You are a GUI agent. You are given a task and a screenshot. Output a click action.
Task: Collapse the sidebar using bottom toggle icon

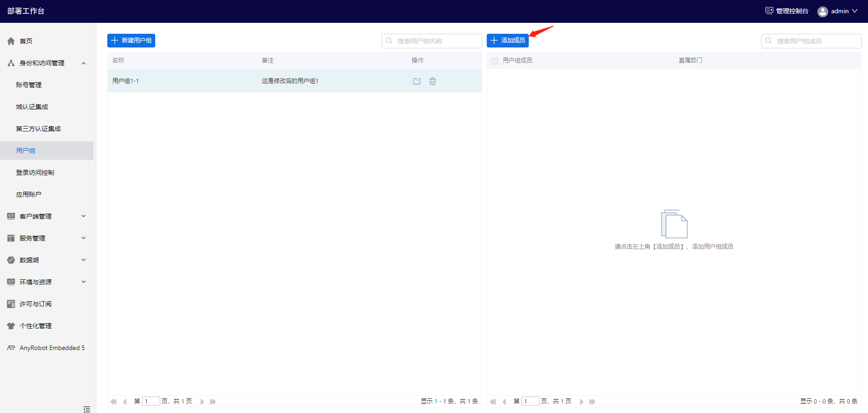(87, 409)
